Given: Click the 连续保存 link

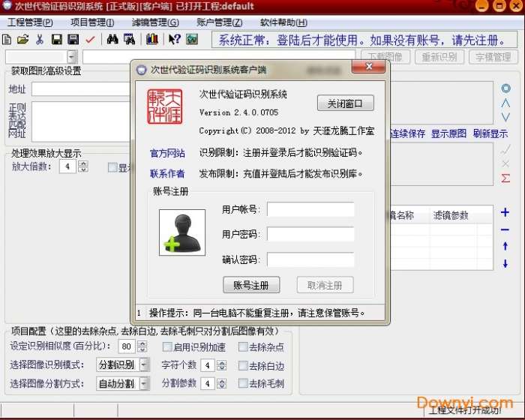Looking at the screenshot, I should [407, 133].
